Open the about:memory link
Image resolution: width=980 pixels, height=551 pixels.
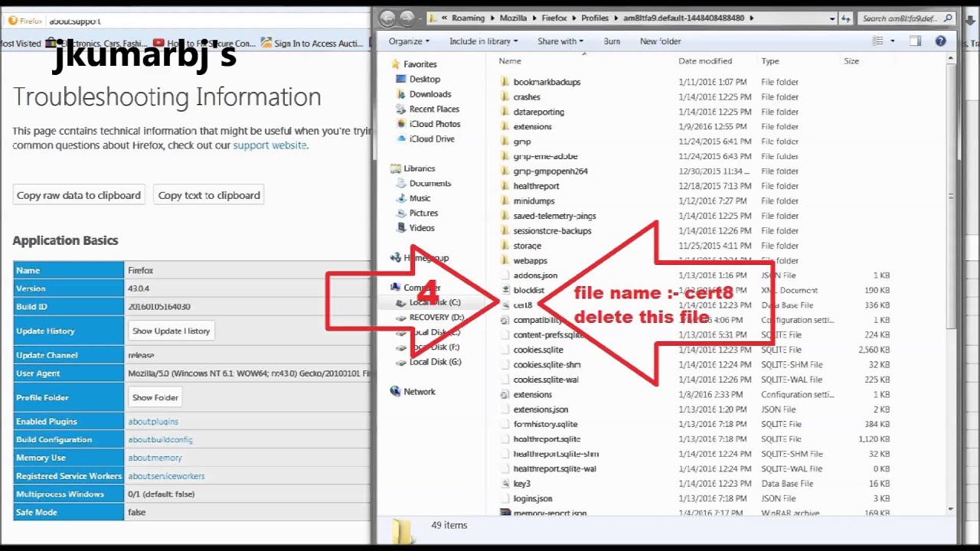tap(155, 458)
